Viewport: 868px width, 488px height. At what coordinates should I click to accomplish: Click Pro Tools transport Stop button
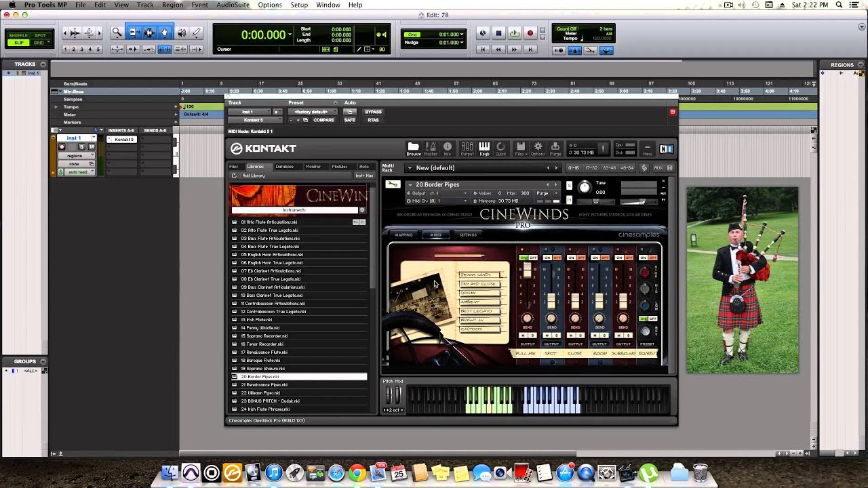pyautogui.click(x=498, y=33)
